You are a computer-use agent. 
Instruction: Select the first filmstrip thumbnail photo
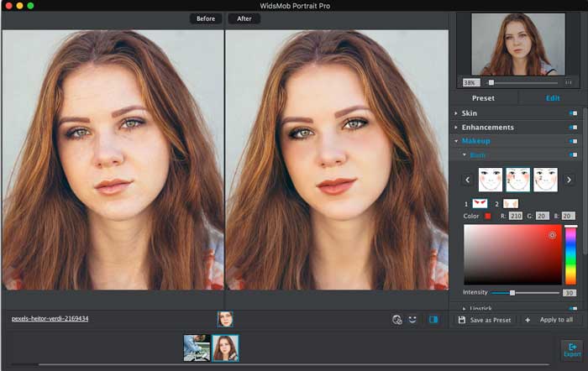tap(197, 348)
